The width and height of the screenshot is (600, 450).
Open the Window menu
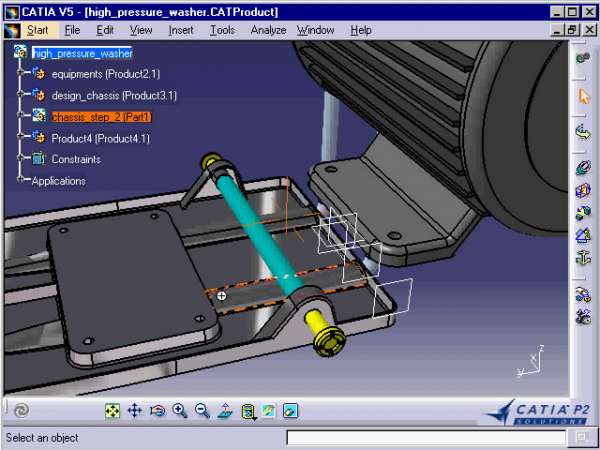316,30
